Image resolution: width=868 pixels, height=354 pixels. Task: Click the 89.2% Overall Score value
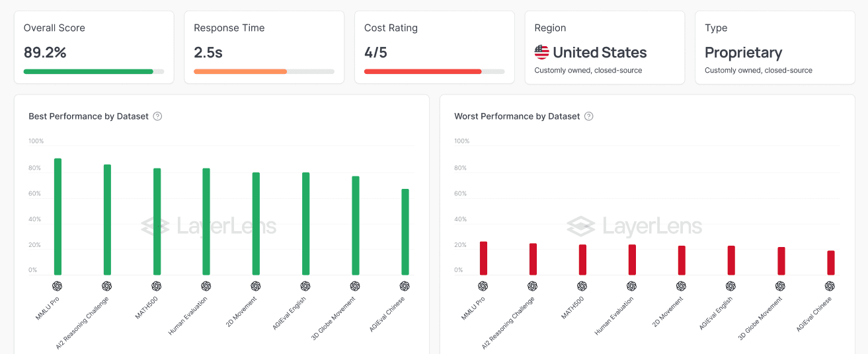pyautogui.click(x=45, y=52)
